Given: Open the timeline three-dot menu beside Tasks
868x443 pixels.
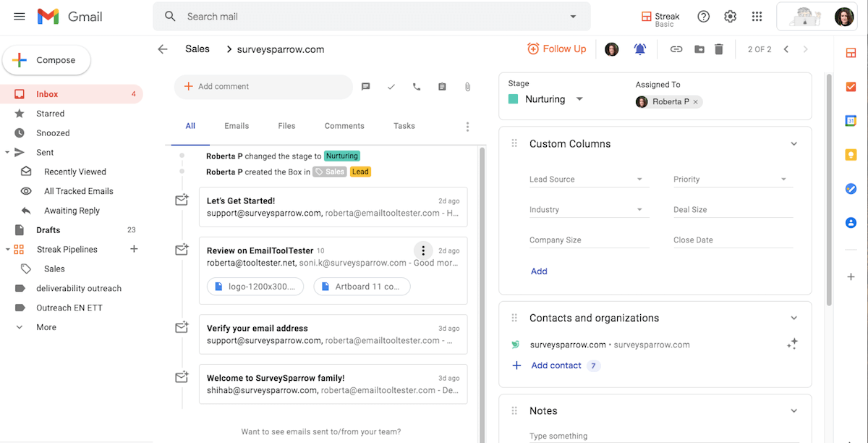Looking at the screenshot, I should pyautogui.click(x=467, y=127).
